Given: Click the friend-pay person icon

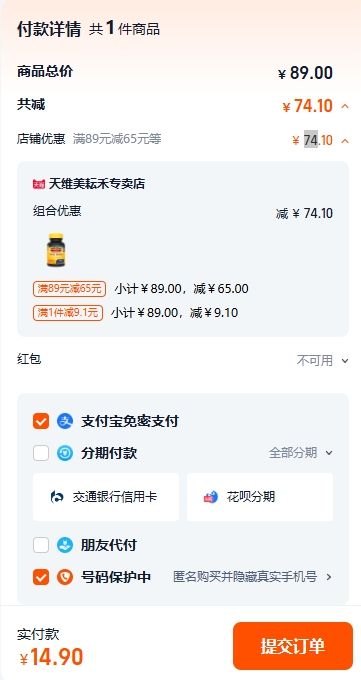Looking at the screenshot, I should pyautogui.click(x=65, y=545).
